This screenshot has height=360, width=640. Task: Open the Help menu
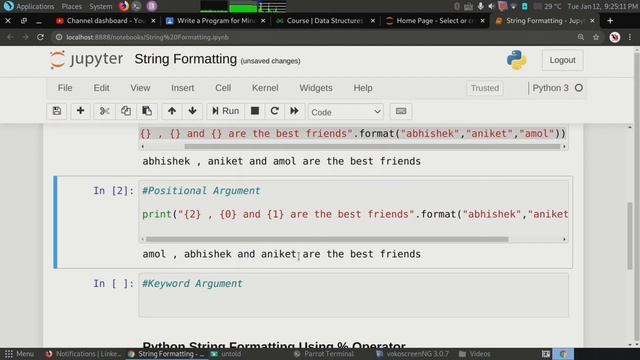tap(363, 88)
